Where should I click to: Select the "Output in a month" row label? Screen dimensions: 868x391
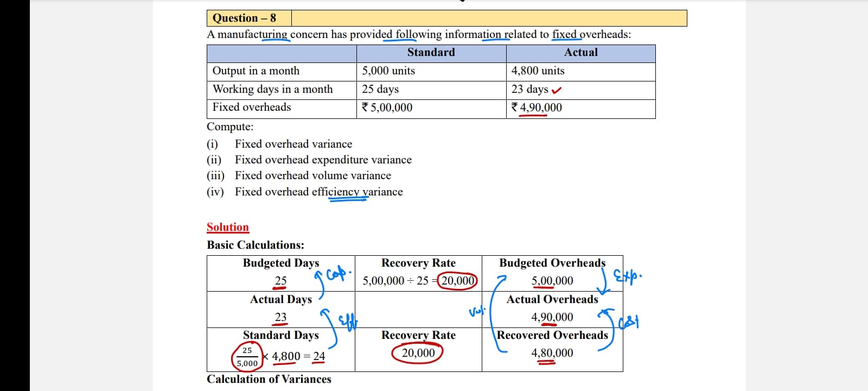[256, 71]
